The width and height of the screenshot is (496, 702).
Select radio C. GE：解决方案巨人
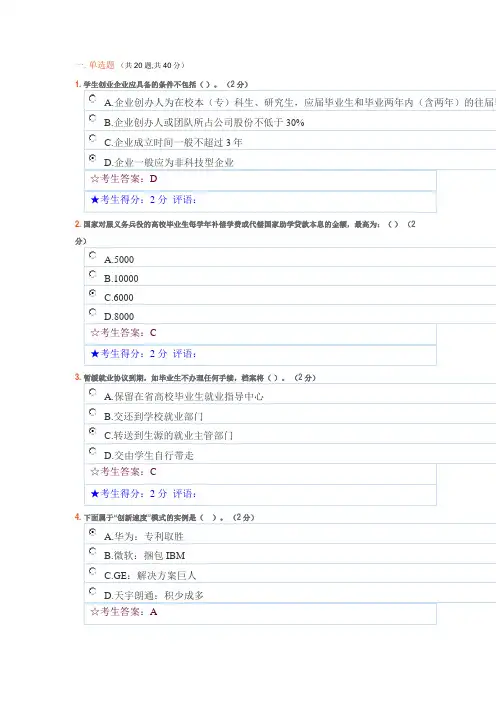pos(93,571)
